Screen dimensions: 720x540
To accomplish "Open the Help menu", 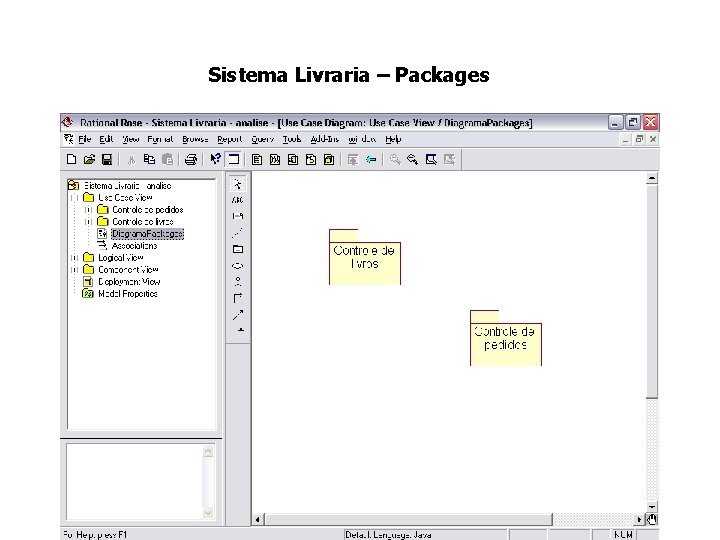I will coord(393,139).
